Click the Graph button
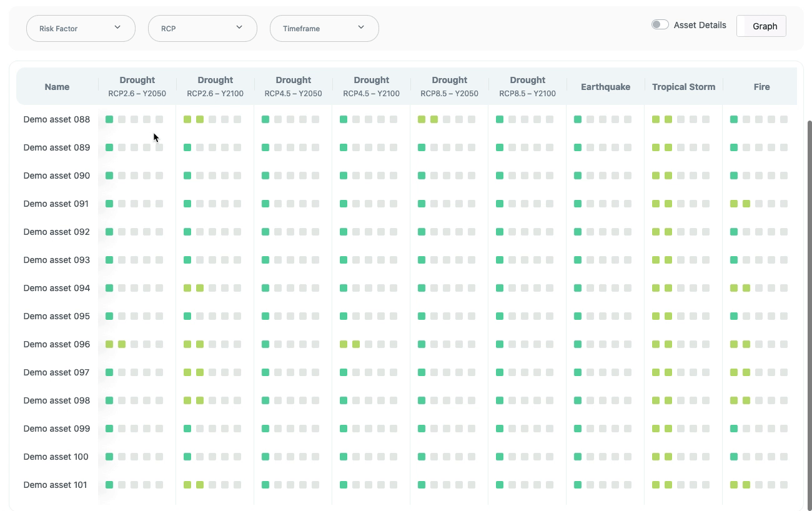 point(761,26)
